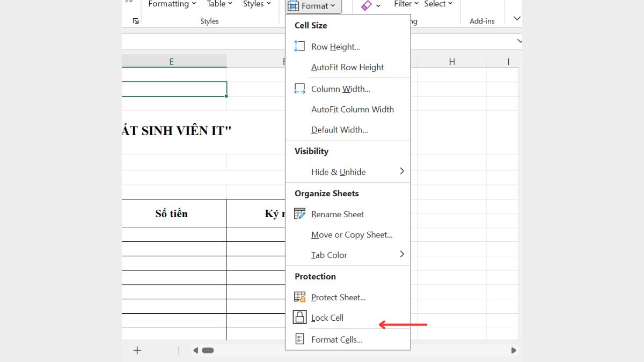Open the Styles group dialog launcher
The width and height of the screenshot is (644, 362).
pyautogui.click(x=136, y=21)
